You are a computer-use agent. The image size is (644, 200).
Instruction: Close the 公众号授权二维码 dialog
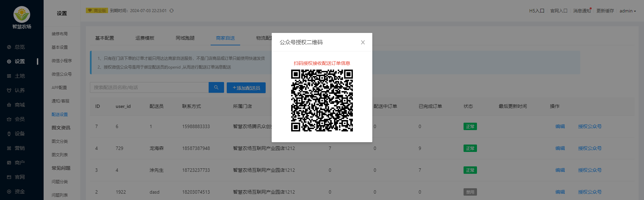[363, 42]
